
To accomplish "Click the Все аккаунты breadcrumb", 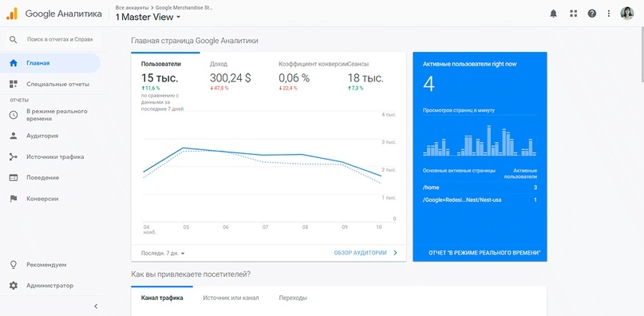I will [x=132, y=8].
